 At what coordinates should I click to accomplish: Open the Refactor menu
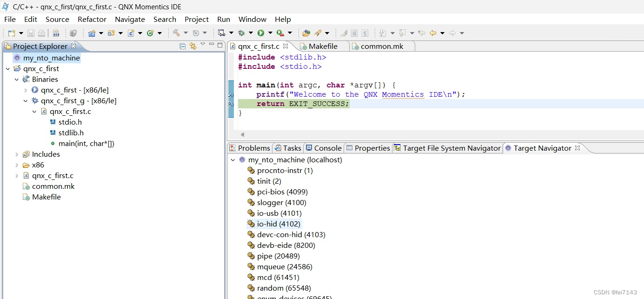pyautogui.click(x=92, y=19)
